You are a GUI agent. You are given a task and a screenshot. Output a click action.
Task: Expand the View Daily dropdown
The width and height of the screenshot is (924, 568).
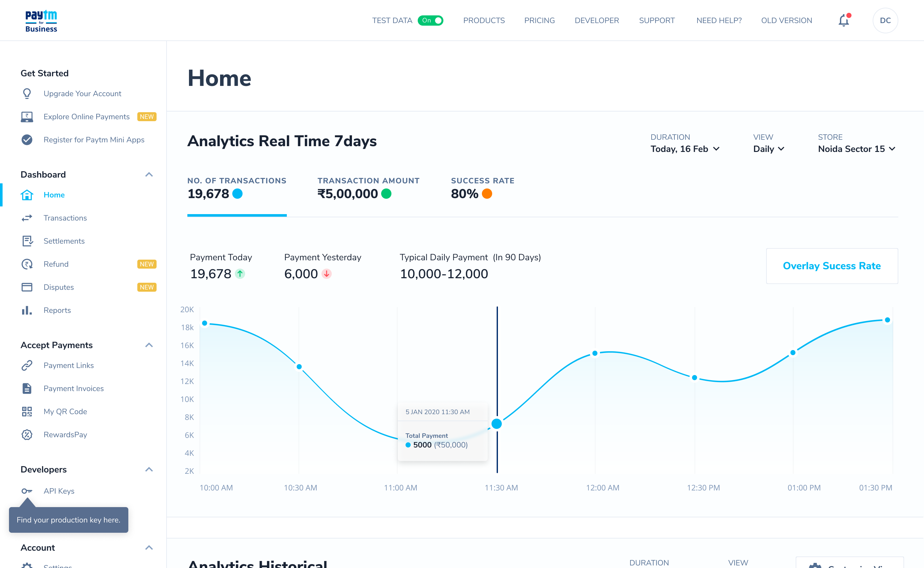coord(768,149)
